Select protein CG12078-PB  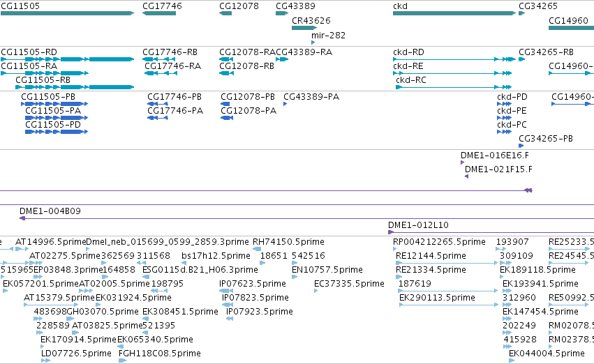coord(225,104)
